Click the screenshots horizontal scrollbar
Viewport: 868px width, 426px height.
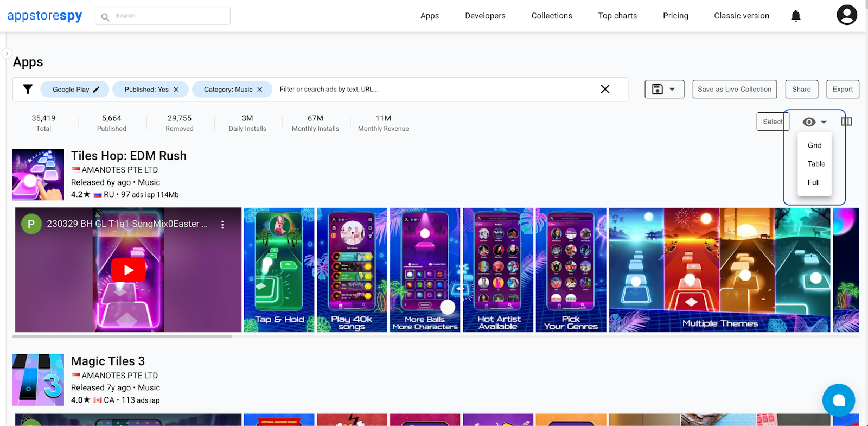[122, 336]
